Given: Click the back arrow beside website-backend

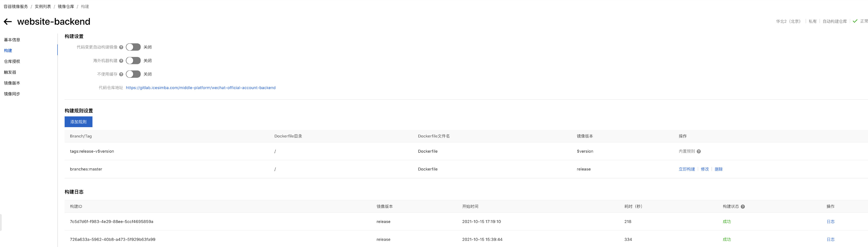Looking at the screenshot, I should pos(8,22).
